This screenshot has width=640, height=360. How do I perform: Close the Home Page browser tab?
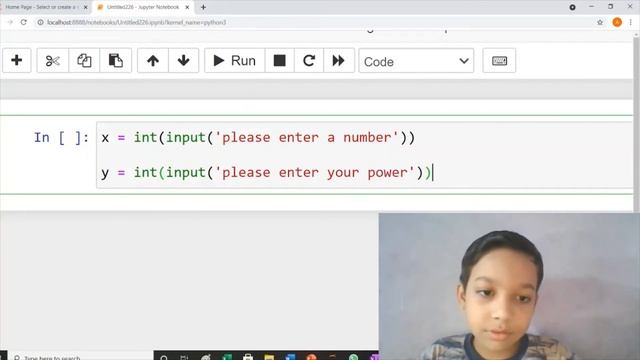coord(86,7)
